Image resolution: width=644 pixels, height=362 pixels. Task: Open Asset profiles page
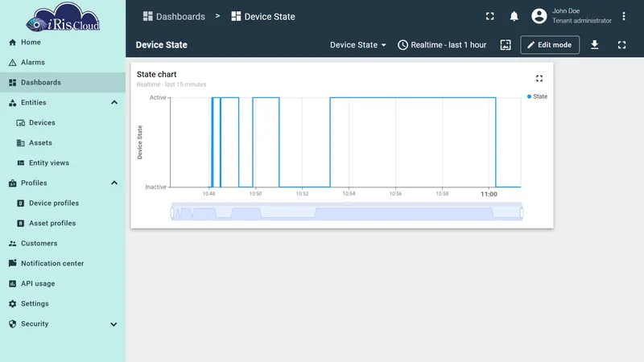pos(63,224)
